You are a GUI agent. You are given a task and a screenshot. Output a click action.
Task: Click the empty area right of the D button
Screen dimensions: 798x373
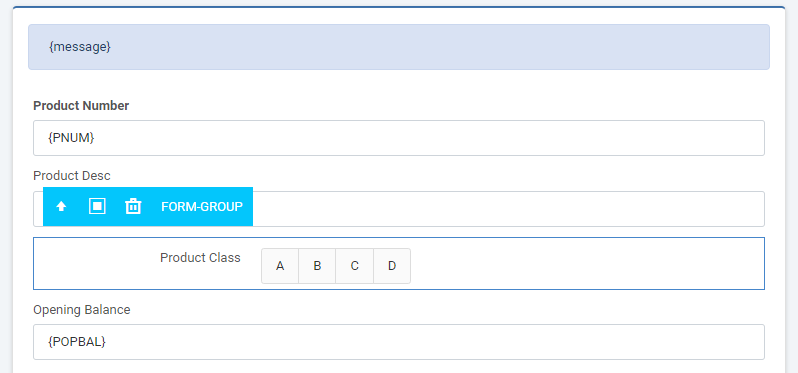click(585, 266)
